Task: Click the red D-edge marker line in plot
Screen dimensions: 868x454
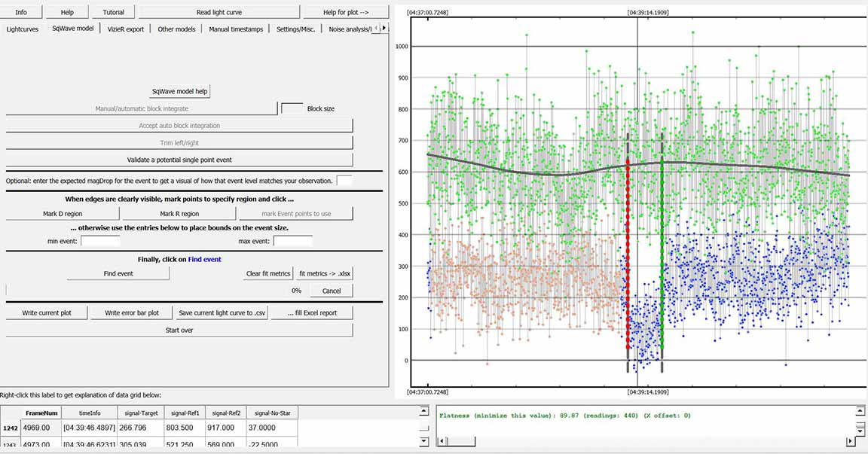Action: click(x=628, y=248)
